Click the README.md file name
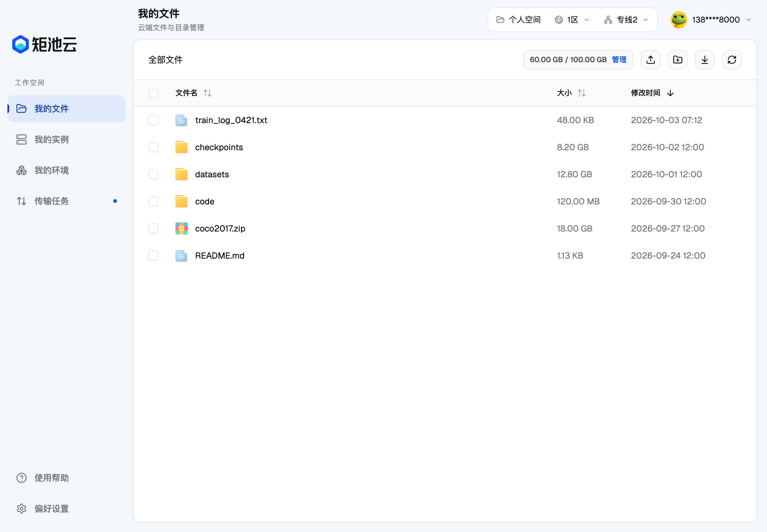This screenshot has height=532, width=767. click(220, 256)
